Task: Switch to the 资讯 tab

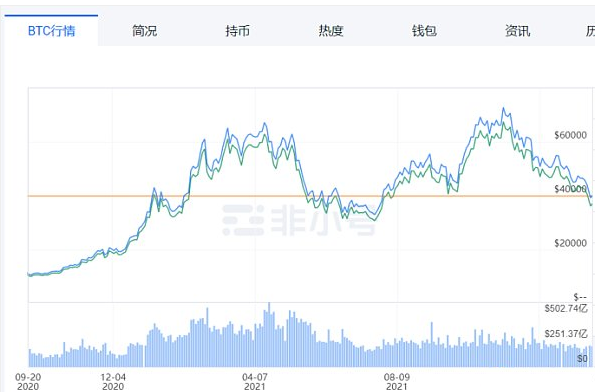Action: [x=518, y=31]
